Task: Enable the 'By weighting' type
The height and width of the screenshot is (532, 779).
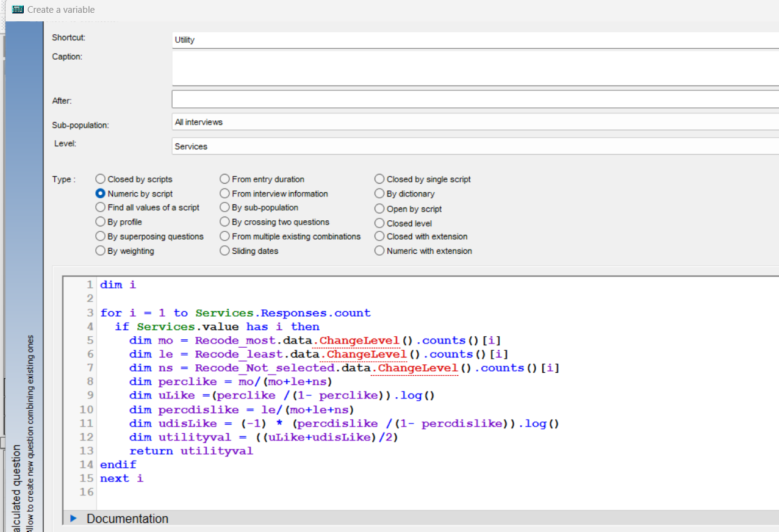Action: click(x=100, y=250)
